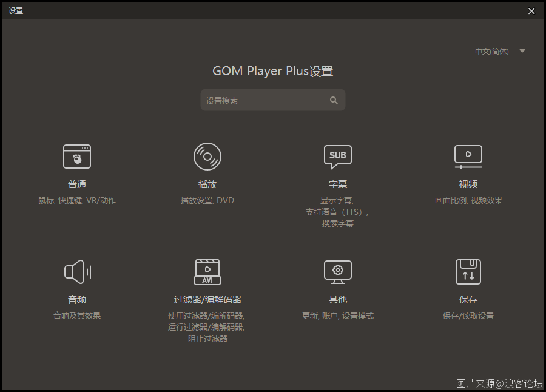Screen dimensions: 546x392
Task: Click the 播放设置, DVD description
Action: pos(207,200)
